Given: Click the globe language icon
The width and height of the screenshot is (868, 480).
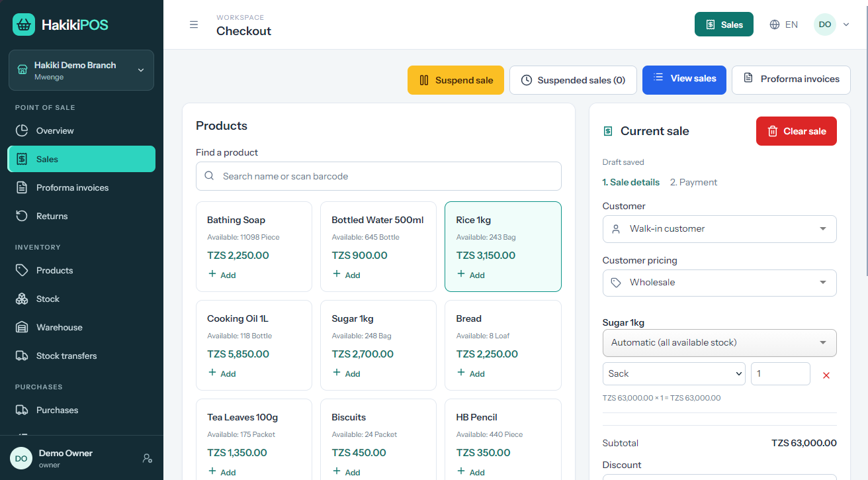Looking at the screenshot, I should point(775,24).
